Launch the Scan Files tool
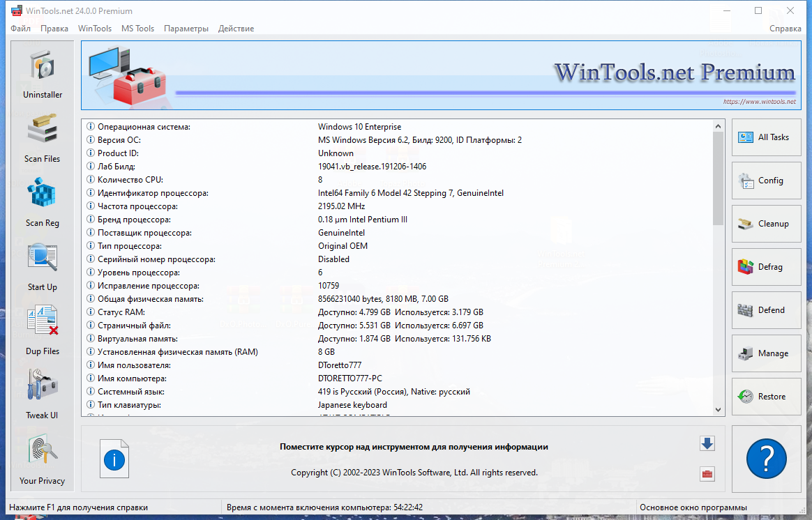Screen dimensions: 812x520 pos(43,139)
